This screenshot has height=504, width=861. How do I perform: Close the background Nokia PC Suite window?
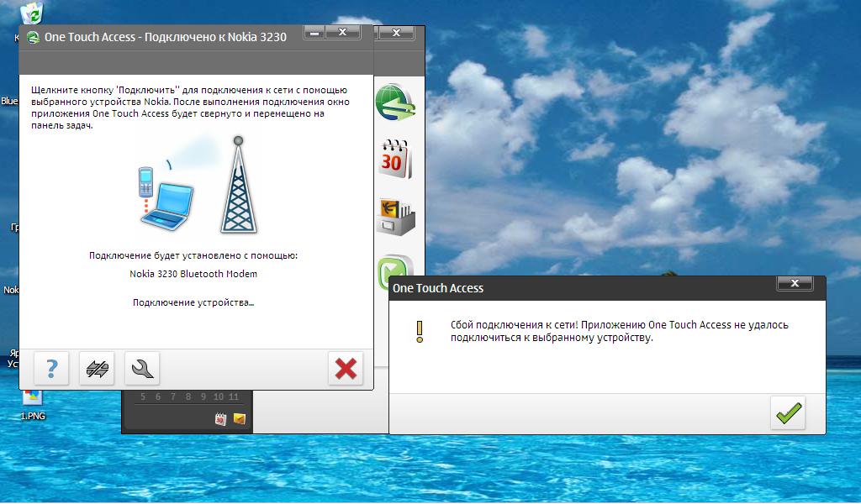point(396,33)
